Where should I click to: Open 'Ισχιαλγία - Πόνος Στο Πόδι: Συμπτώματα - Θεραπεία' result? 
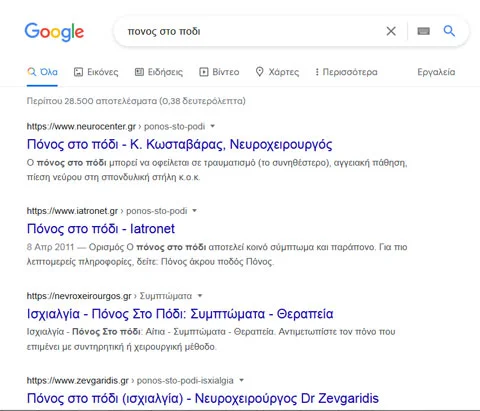[180, 314]
